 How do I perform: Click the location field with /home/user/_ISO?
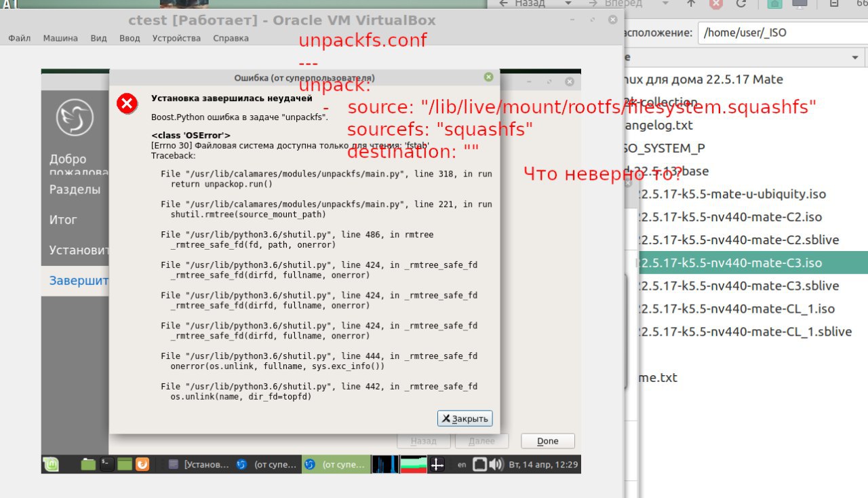[x=783, y=32]
